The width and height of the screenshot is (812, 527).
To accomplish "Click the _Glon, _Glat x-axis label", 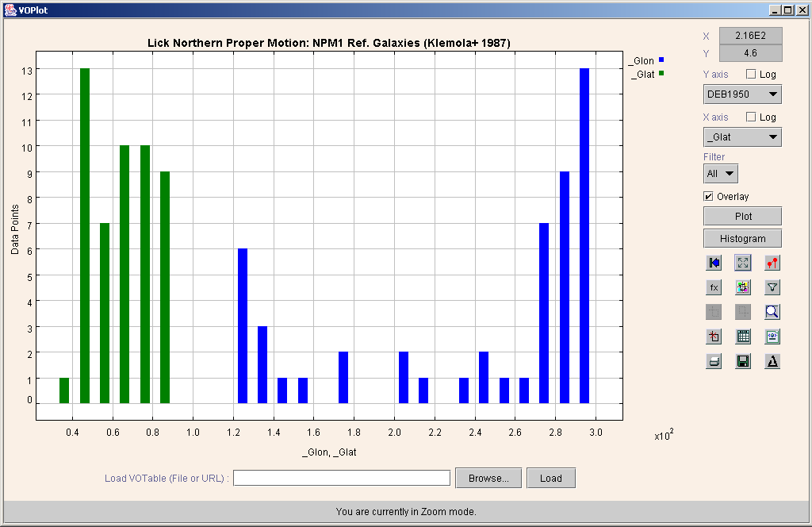I will point(329,452).
